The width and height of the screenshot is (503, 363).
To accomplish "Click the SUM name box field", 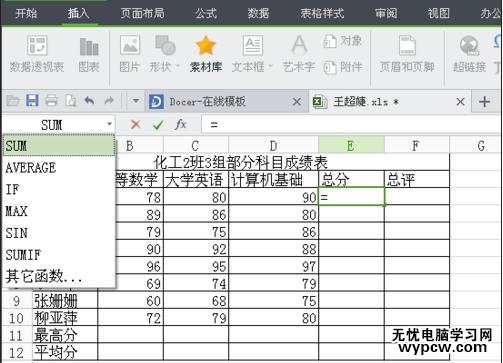I will pyautogui.click(x=52, y=125).
